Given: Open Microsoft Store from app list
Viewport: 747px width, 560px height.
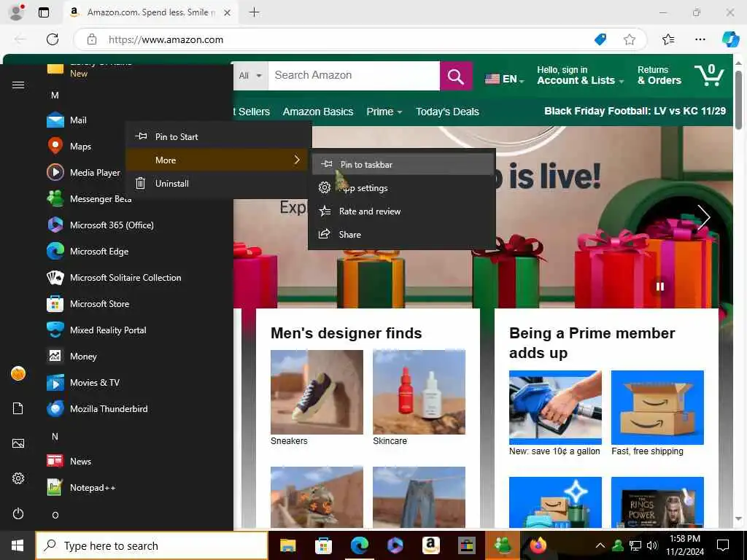Looking at the screenshot, I should pyautogui.click(x=88, y=303).
